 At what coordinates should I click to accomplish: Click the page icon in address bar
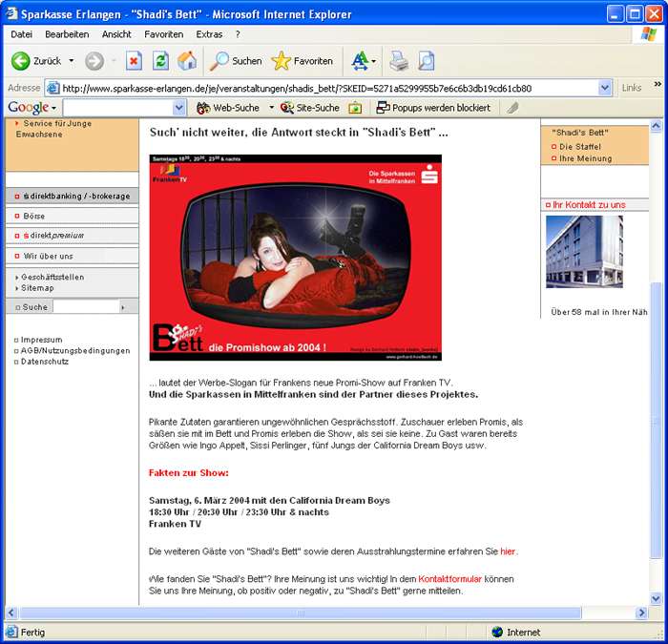[52, 88]
